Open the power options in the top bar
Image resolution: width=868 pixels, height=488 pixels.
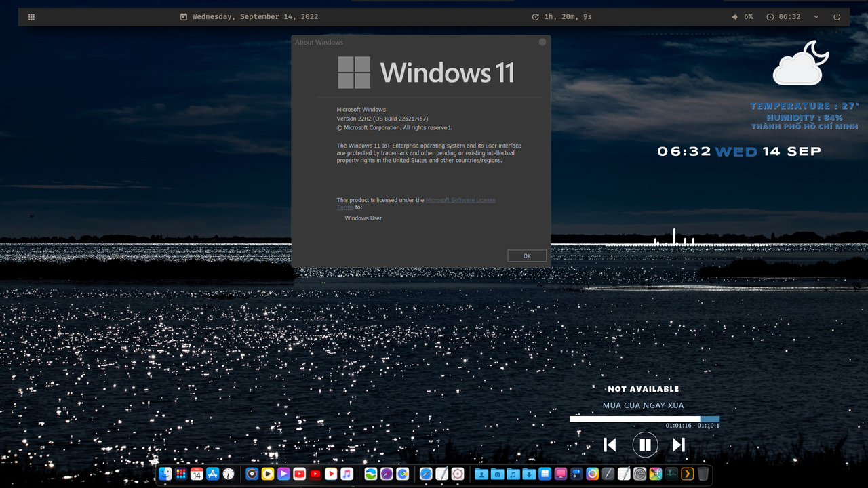(x=837, y=16)
